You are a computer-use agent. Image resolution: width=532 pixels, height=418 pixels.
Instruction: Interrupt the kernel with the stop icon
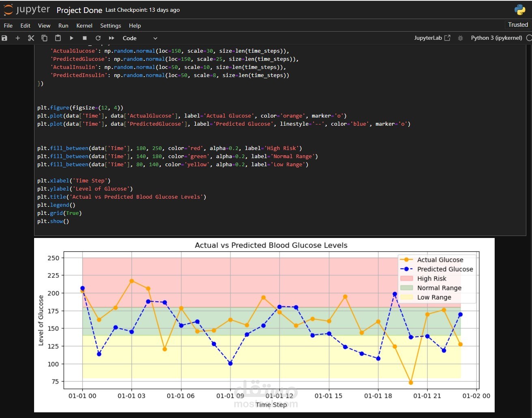[x=85, y=38]
